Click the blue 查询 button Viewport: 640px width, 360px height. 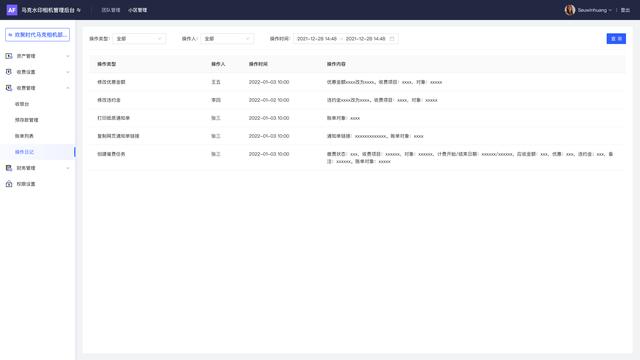coord(616,39)
